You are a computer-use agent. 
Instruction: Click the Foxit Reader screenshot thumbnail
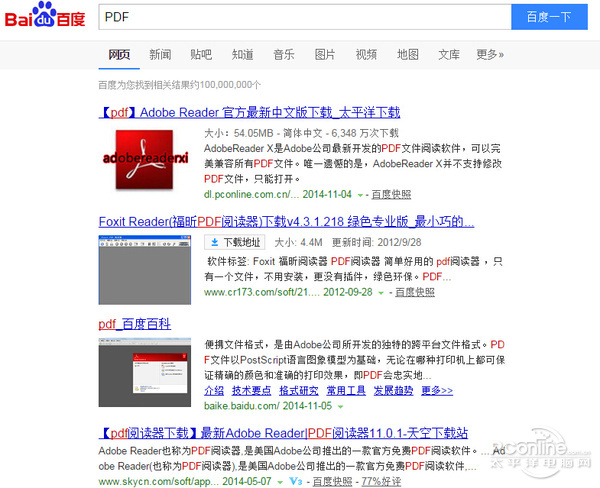[142, 266]
